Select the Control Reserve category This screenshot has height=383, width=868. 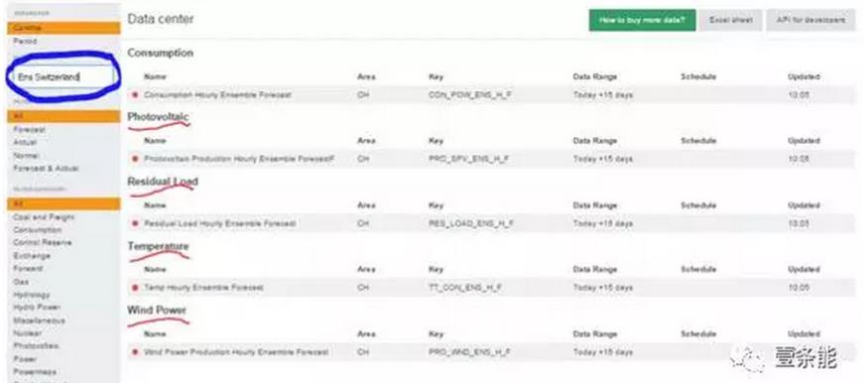click(42, 243)
